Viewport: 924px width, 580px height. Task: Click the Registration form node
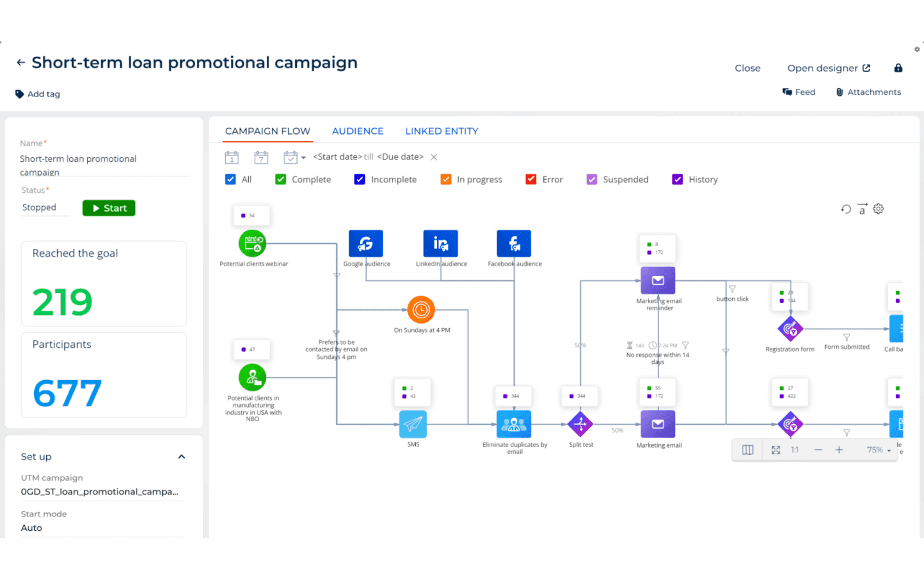click(790, 329)
